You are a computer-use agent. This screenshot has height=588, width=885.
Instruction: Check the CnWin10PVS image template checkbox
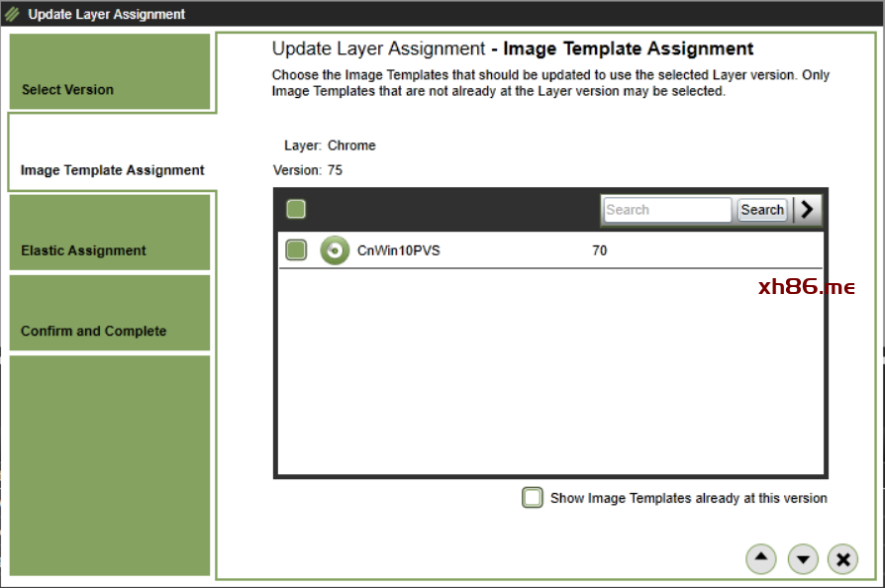pyautogui.click(x=296, y=250)
